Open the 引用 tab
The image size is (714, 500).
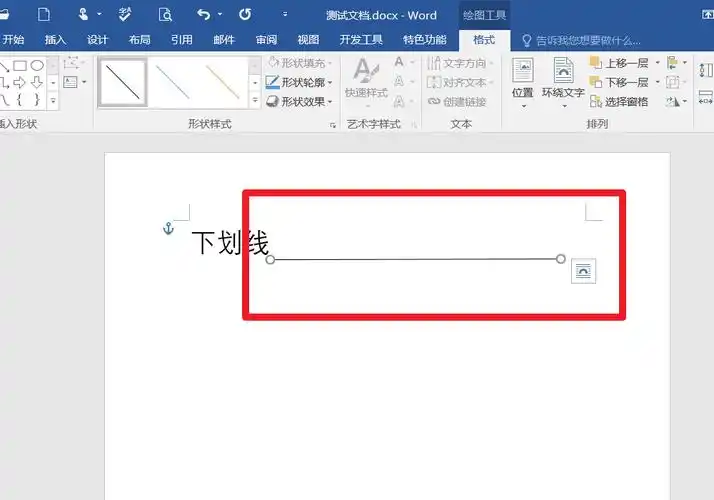182,40
